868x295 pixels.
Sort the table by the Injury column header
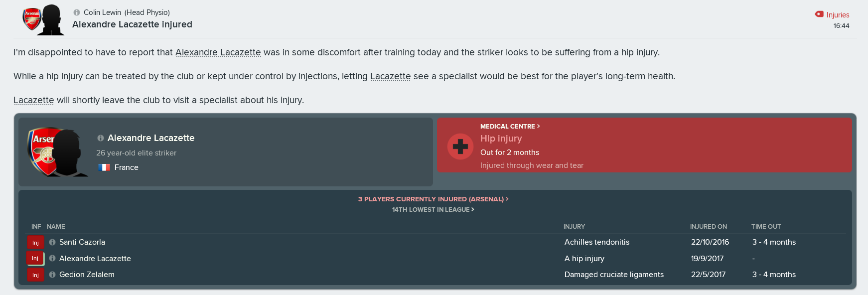(574, 227)
